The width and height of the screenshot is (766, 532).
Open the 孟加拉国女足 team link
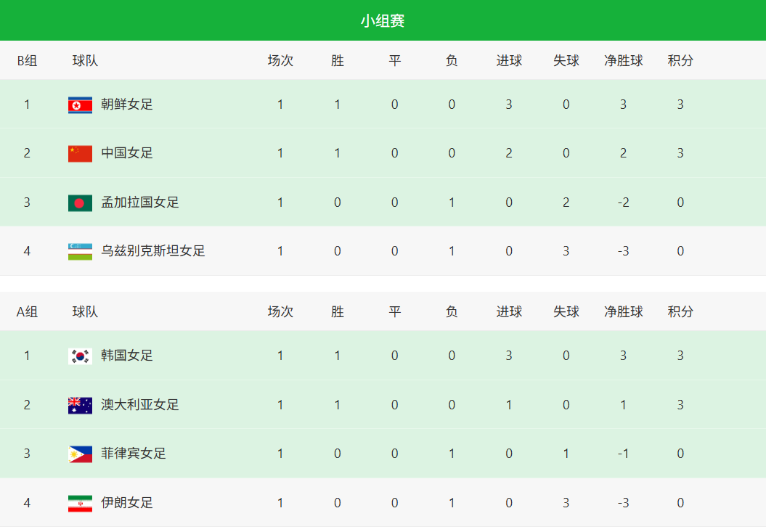click(140, 202)
